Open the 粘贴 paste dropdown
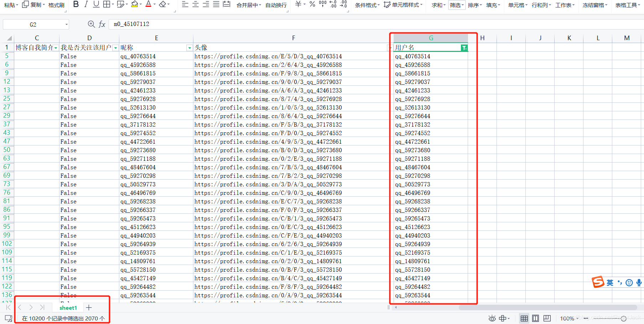644x324 pixels. click(11, 5)
